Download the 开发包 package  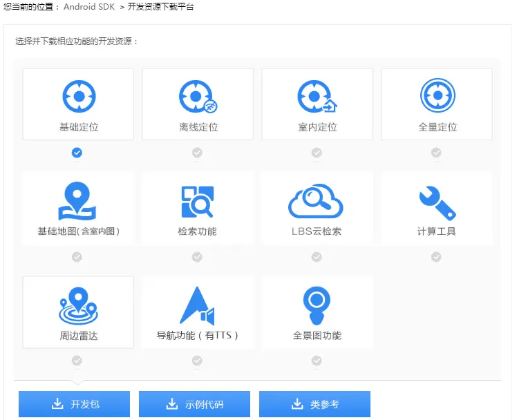(74, 404)
